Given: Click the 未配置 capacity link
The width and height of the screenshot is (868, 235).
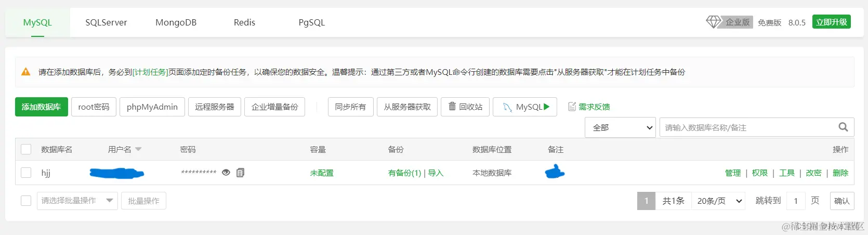Looking at the screenshot, I should pyautogui.click(x=322, y=173).
